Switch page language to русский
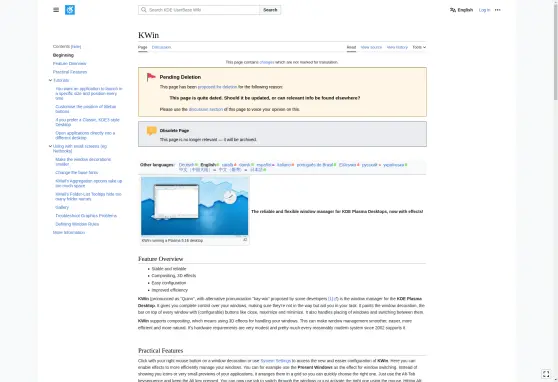 point(369,165)
